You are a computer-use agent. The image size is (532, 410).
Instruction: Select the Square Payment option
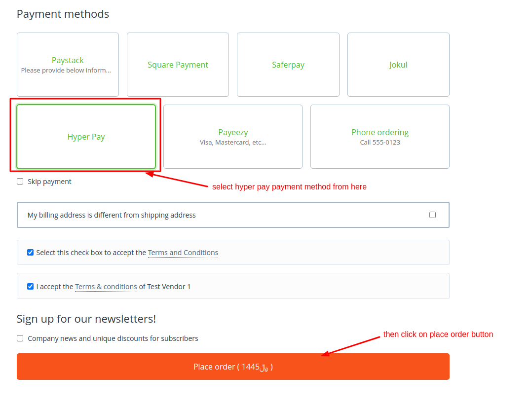178,65
